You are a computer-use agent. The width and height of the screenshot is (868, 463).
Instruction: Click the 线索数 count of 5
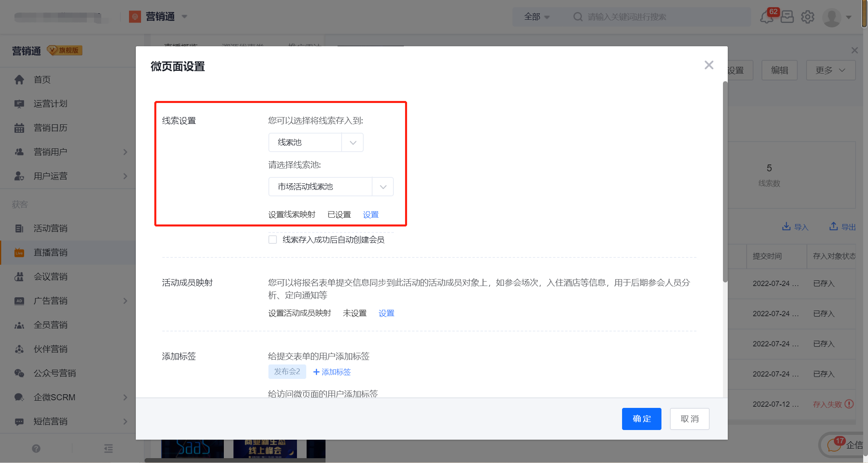[769, 168]
